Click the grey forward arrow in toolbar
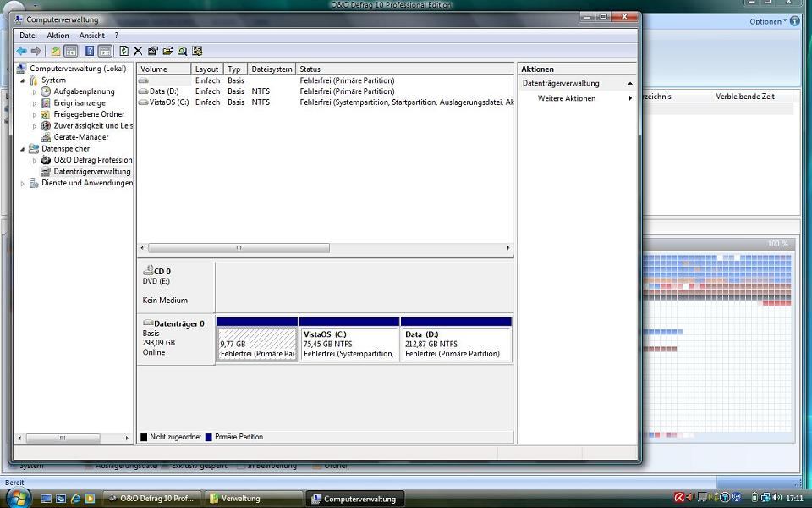The image size is (812, 508). pos(36,51)
